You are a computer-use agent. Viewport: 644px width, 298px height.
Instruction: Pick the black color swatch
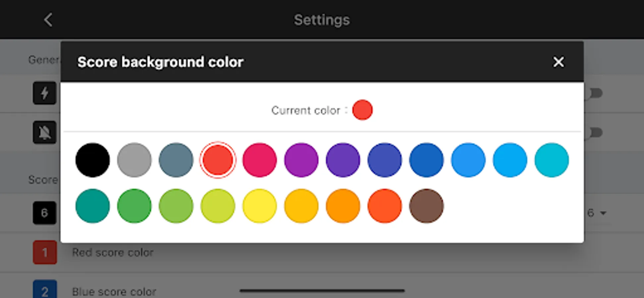[92, 160]
